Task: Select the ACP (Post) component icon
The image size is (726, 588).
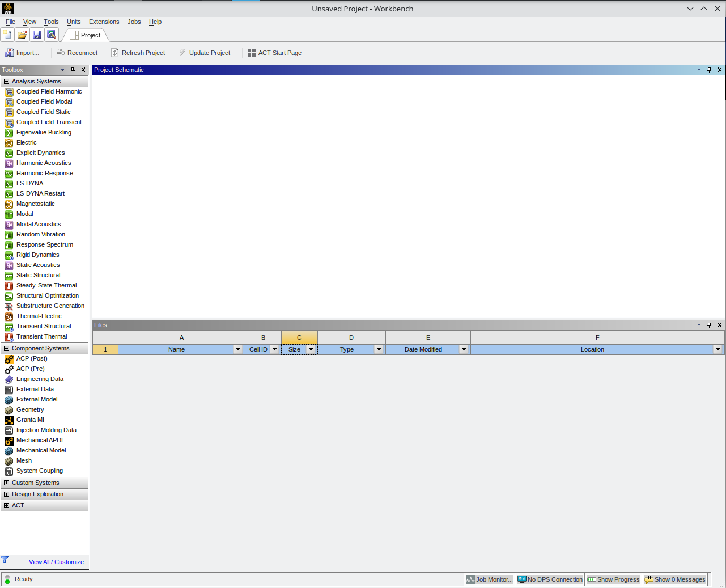Action: point(9,359)
